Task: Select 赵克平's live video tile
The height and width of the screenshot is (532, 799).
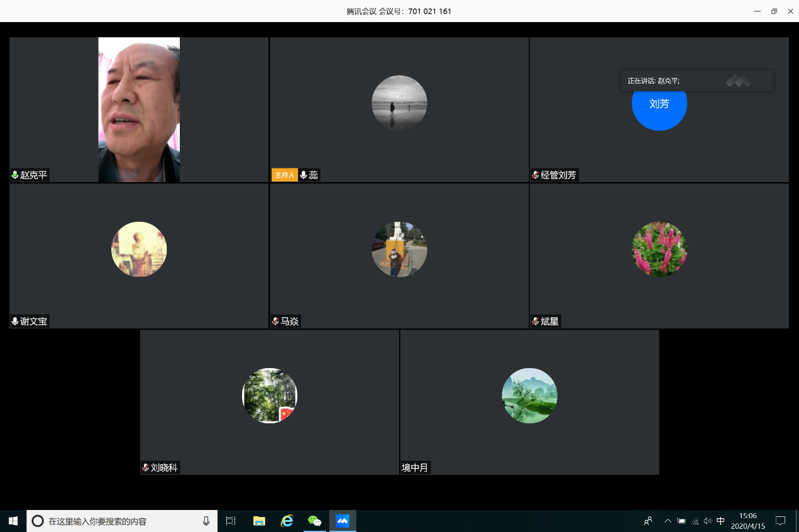Action: [139, 110]
